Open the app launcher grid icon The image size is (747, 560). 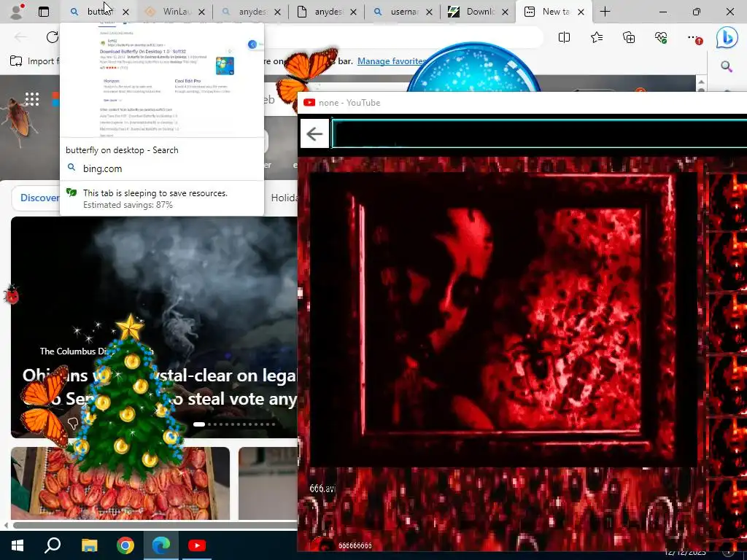[32, 99]
